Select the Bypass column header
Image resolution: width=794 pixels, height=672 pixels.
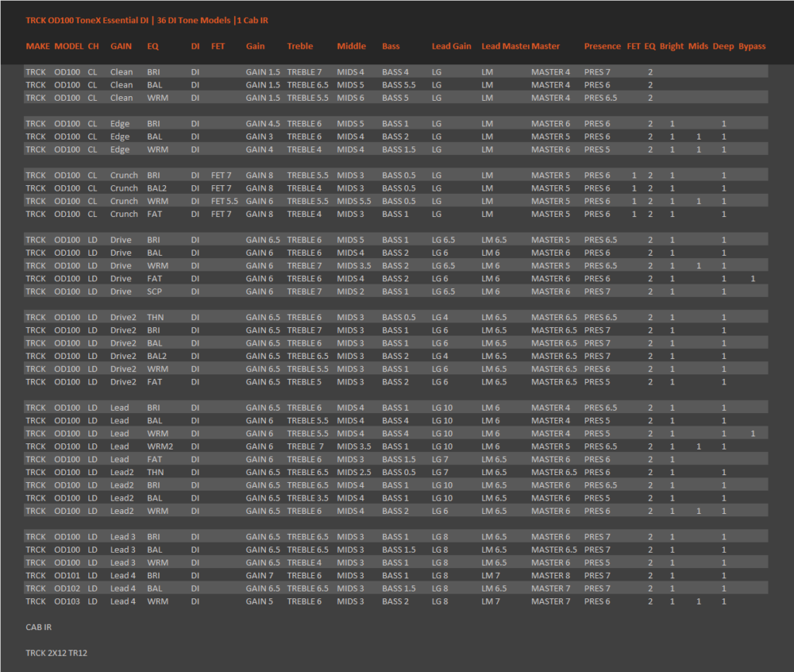coord(752,46)
